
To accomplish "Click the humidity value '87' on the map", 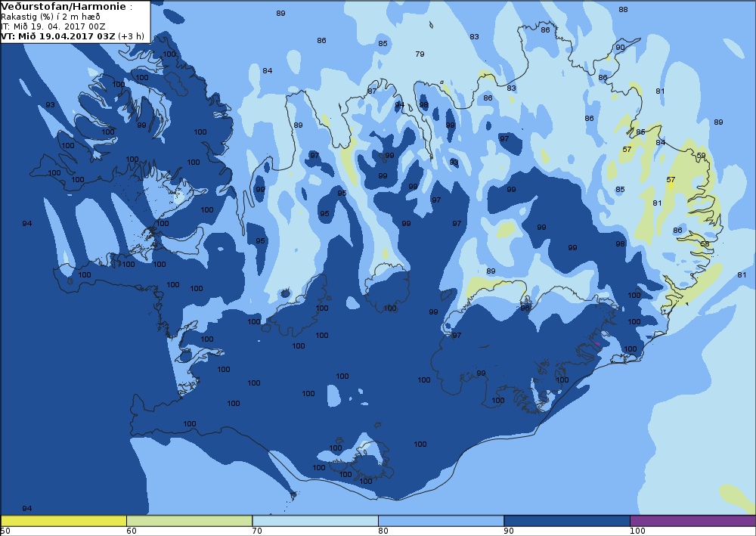I will tap(372, 91).
